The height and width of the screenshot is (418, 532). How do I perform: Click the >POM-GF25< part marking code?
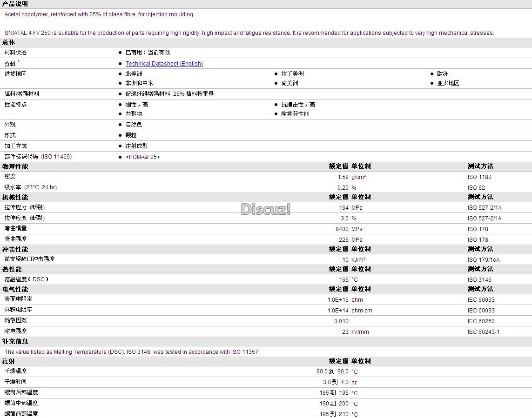pos(143,157)
